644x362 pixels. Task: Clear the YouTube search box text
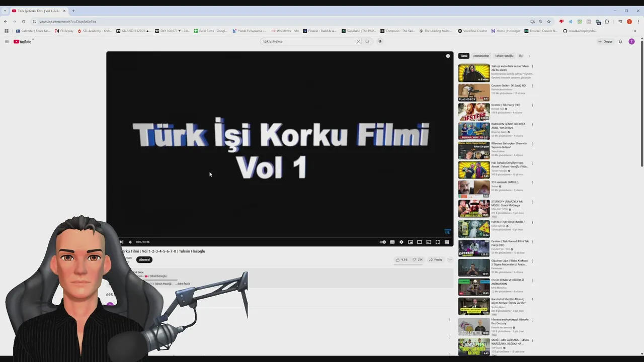[x=358, y=41]
